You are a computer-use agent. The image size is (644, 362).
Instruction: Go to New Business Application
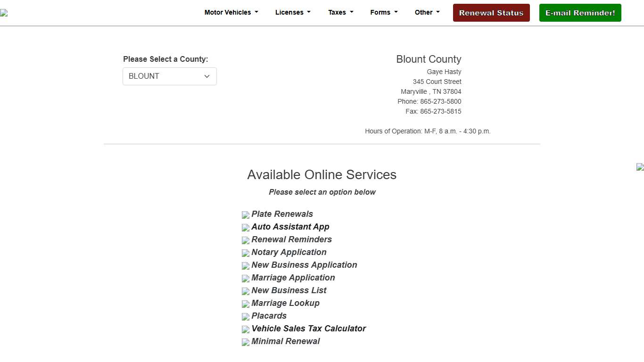(304, 265)
